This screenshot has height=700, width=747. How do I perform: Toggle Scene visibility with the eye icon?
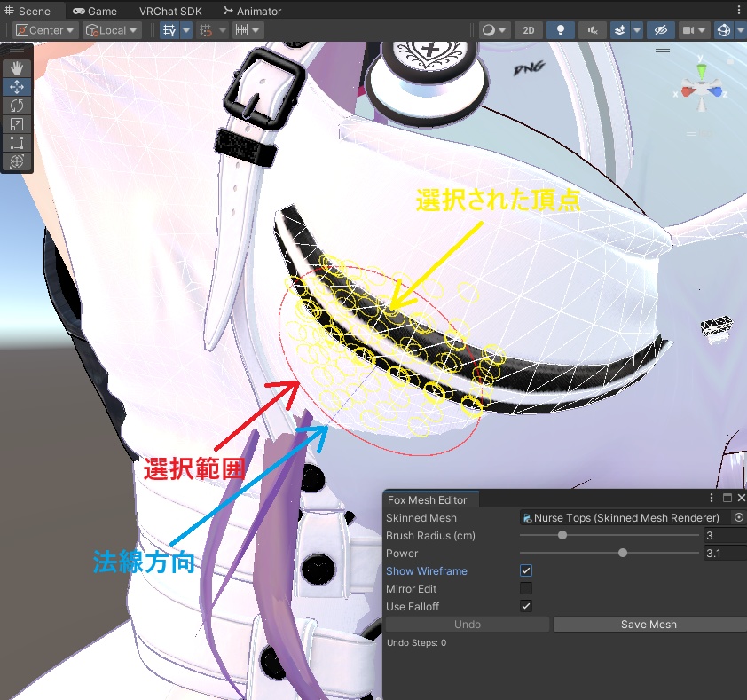[x=660, y=29]
